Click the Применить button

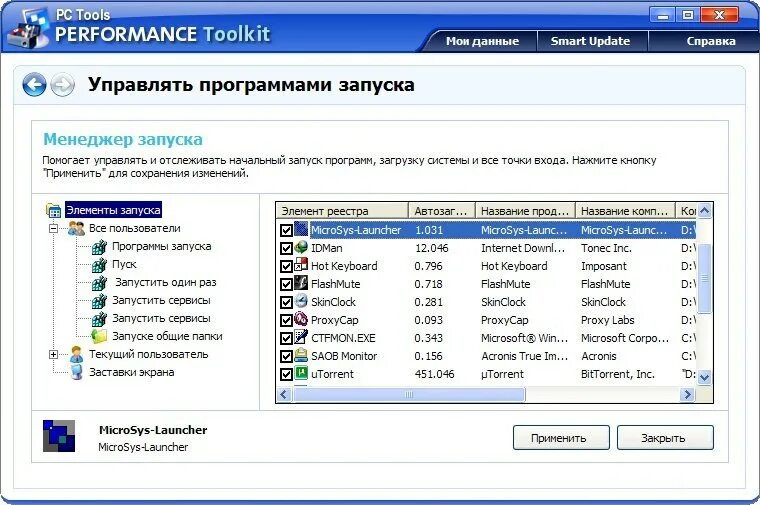(x=561, y=438)
